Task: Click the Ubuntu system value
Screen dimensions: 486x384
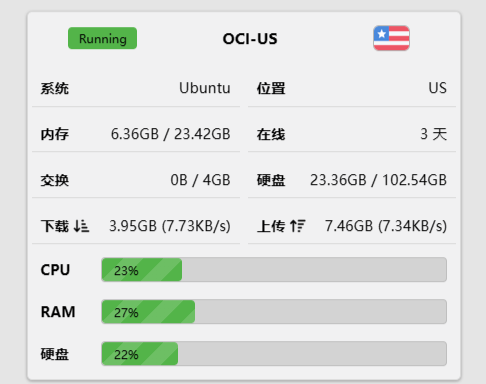Action: point(205,88)
